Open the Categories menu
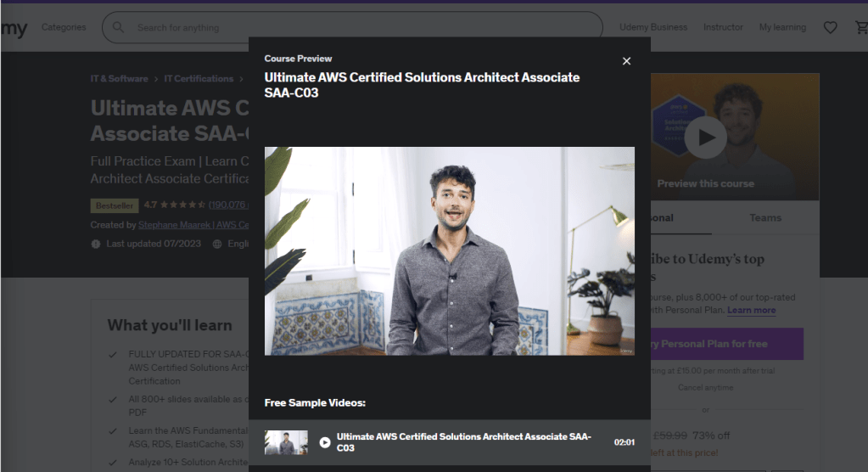Image resolution: width=868 pixels, height=472 pixels. (64, 27)
